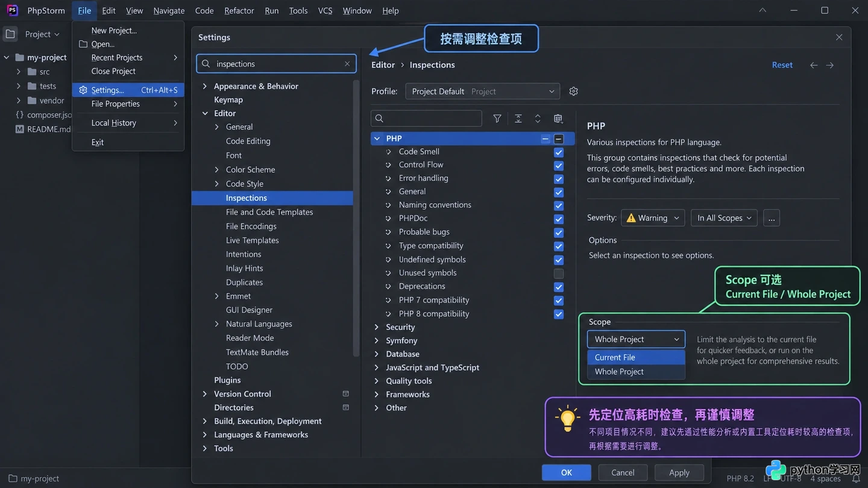
Task: Click the vendor folder icon in Project tree
Action: tap(32, 101)
